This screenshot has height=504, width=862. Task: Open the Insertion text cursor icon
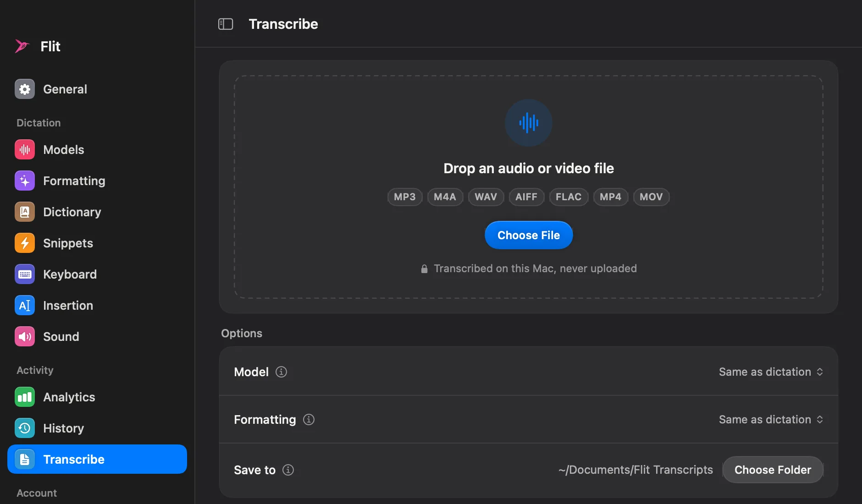25,305
